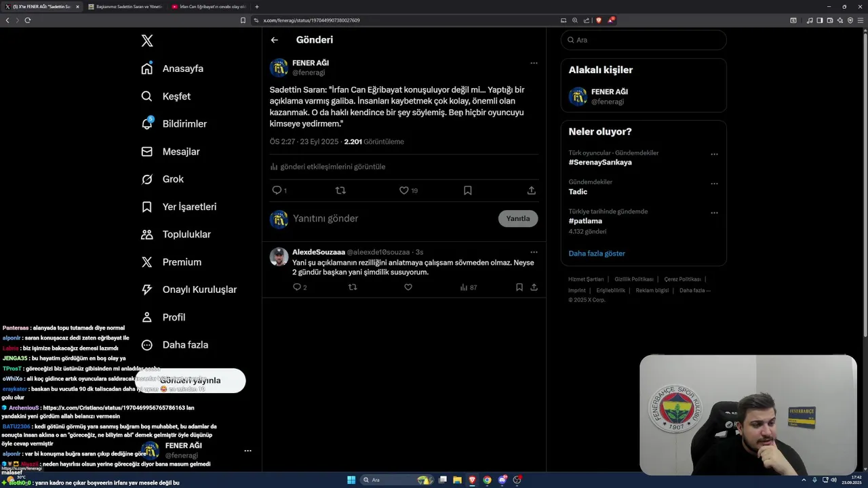The image size is (868, 488).
Task: Expand footer Daha fazla ··· menu
Action: (x=695, y=290)
